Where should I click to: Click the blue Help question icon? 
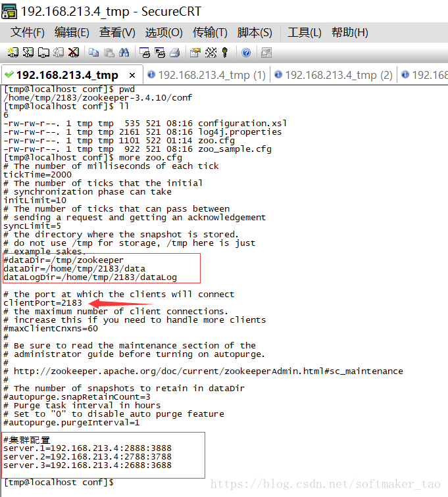(x=246, y=53)
